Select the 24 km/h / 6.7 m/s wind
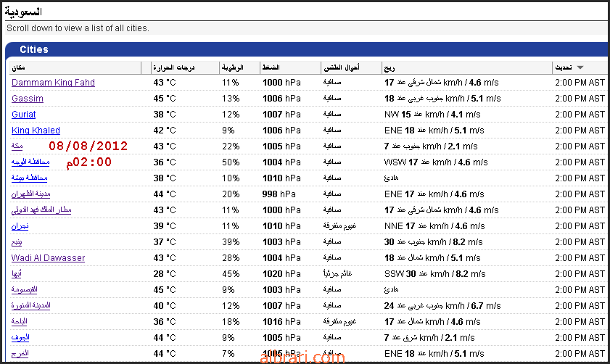 pos(442,306)
